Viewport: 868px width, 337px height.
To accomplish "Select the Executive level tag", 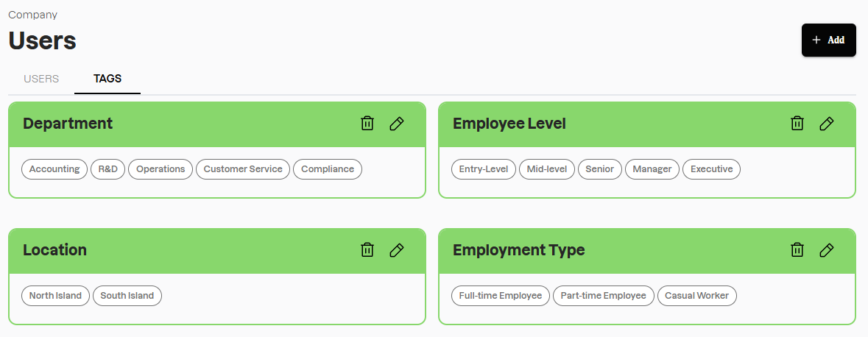I will 712,169.
